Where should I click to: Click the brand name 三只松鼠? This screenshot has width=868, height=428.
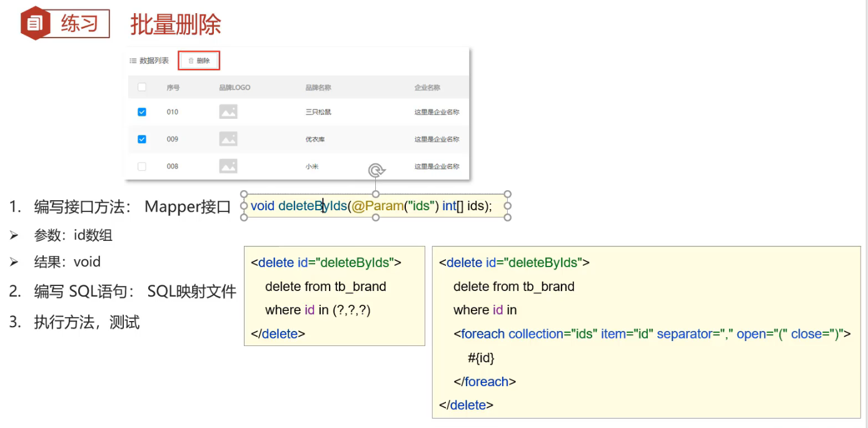pyautogui.click(x=318, y=112)
